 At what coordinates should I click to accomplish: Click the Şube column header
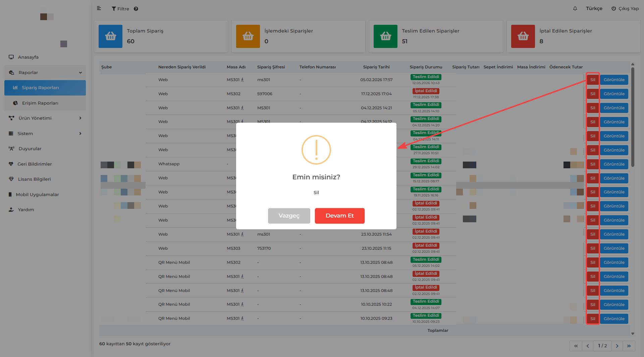click(106, 67)
